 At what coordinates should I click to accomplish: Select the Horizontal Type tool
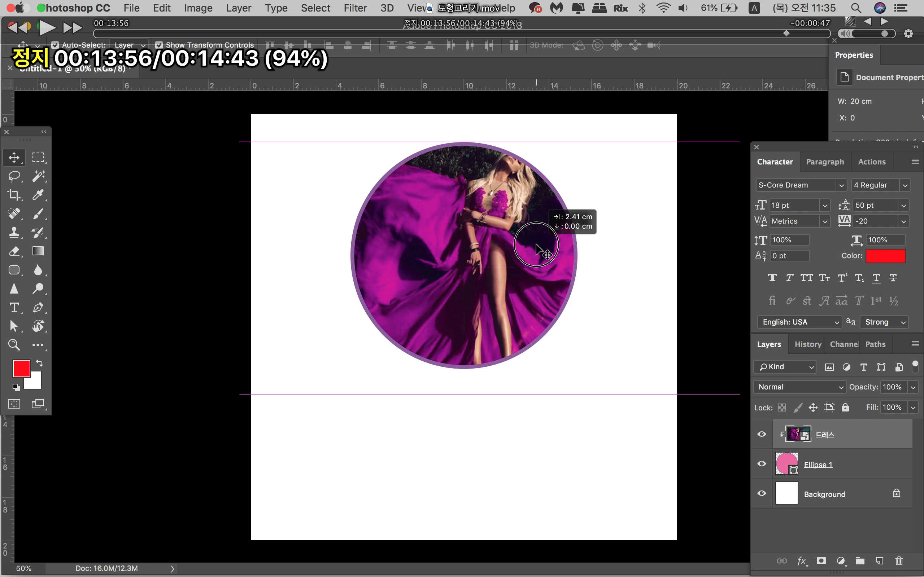[x=14, y=307]
